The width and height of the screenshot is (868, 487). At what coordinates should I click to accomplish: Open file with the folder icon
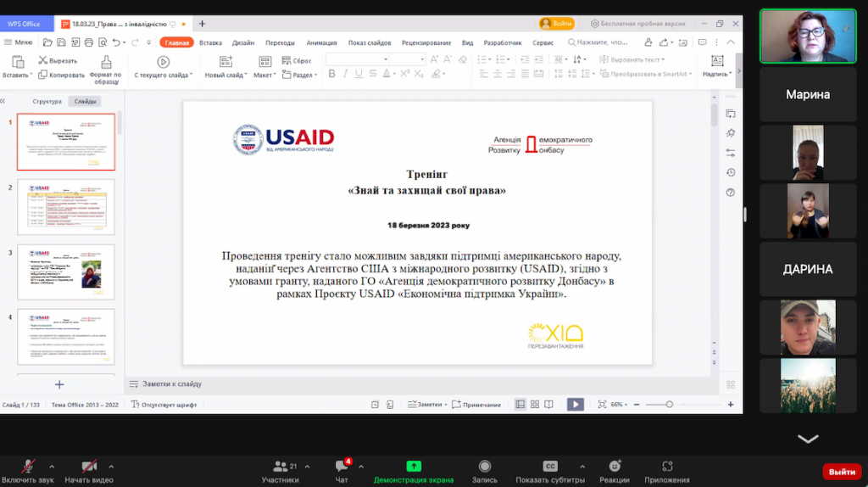[47, 42]
